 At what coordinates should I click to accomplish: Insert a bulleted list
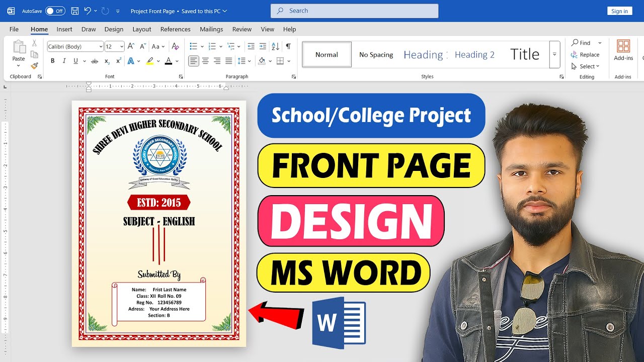click(x=193, y=46)
